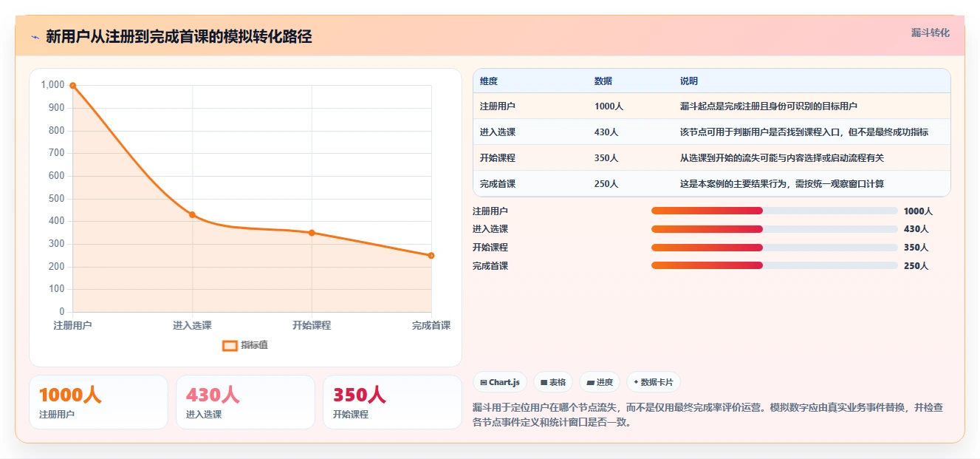The image size is (980, 459).
Task: Click the 0 y-axis tick label
Action: click(62, 312)
